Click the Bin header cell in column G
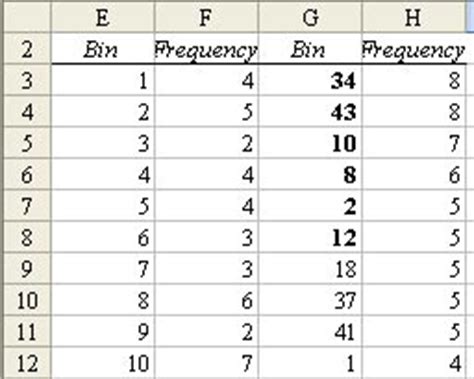This screenshot has width=474, height=379. 310,49
